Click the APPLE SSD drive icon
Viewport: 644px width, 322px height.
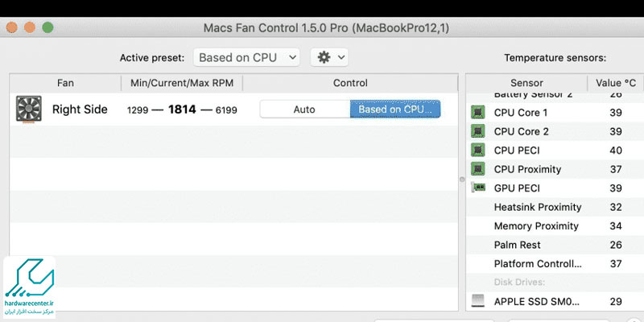477,301
